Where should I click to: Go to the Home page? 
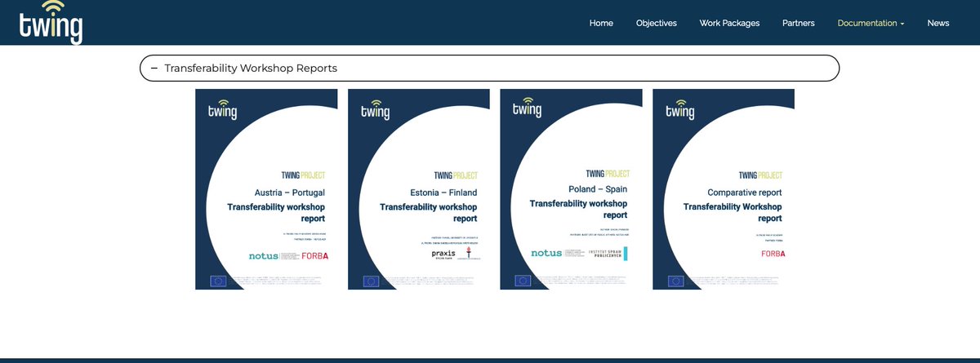point(601,23)
